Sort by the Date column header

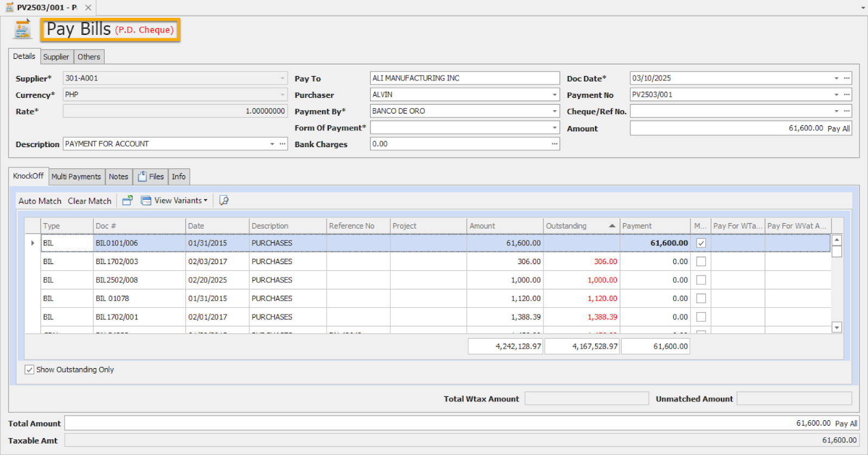218,226
